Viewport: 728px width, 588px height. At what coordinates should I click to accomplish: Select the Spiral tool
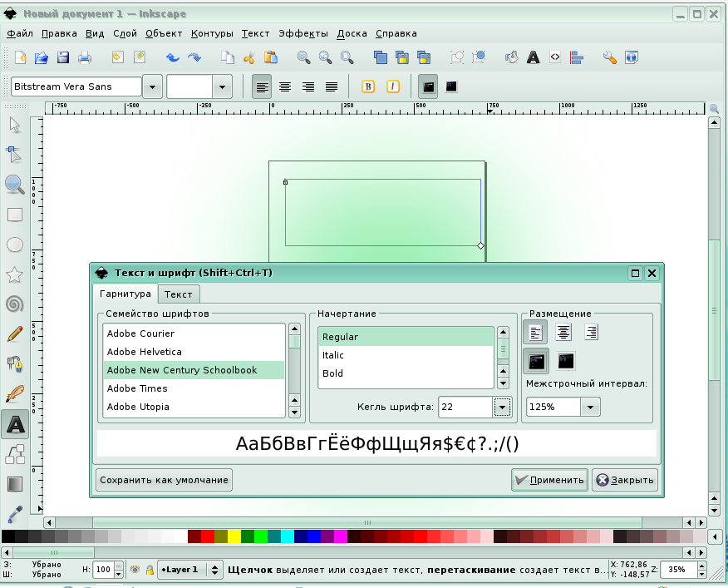click(x=14, y=304)
